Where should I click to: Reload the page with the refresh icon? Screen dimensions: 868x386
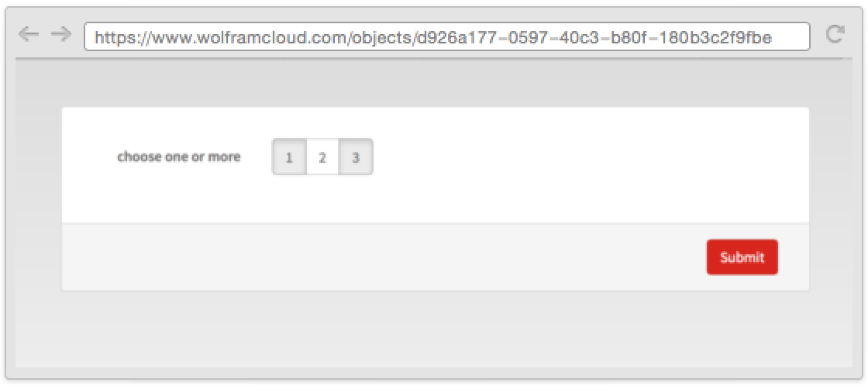tap(835, 34)
